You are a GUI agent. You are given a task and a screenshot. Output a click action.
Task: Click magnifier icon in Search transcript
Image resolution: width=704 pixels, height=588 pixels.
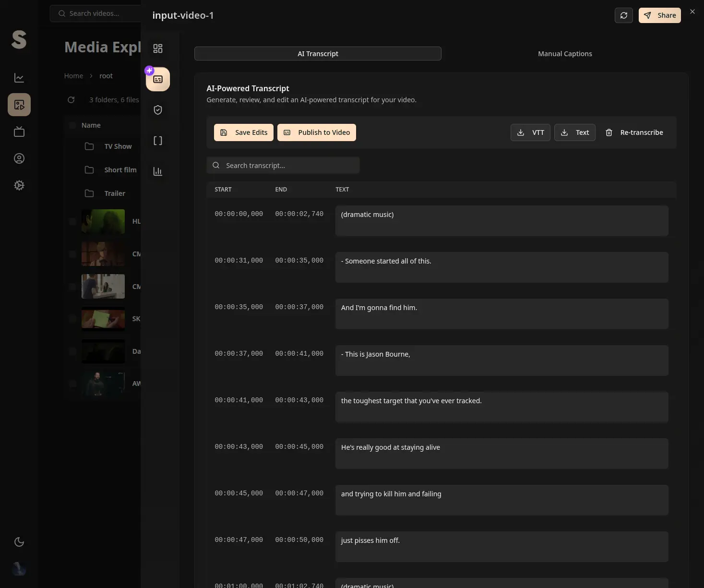click(216, 166)
